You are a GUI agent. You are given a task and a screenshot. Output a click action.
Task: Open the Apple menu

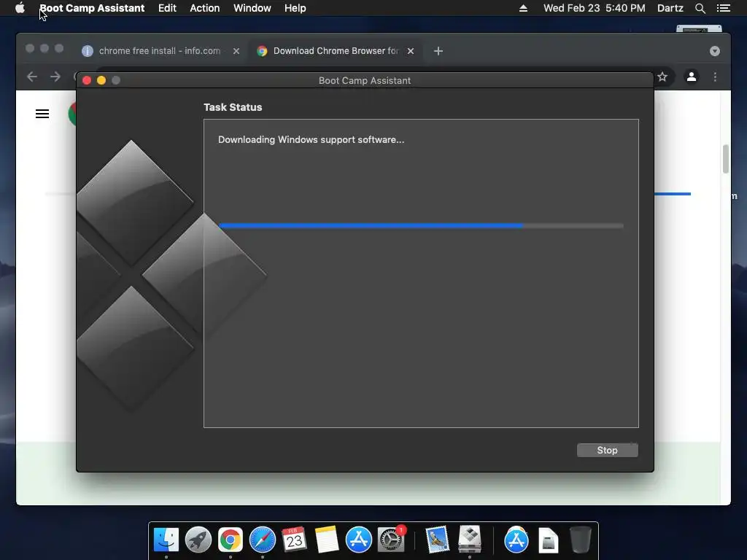[x=20, y=8]
